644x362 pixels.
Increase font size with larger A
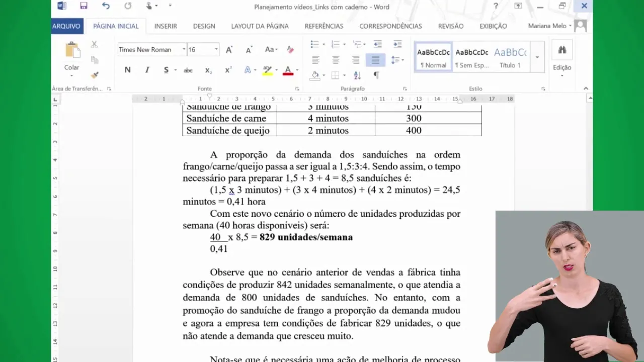(x=229, y=49)
